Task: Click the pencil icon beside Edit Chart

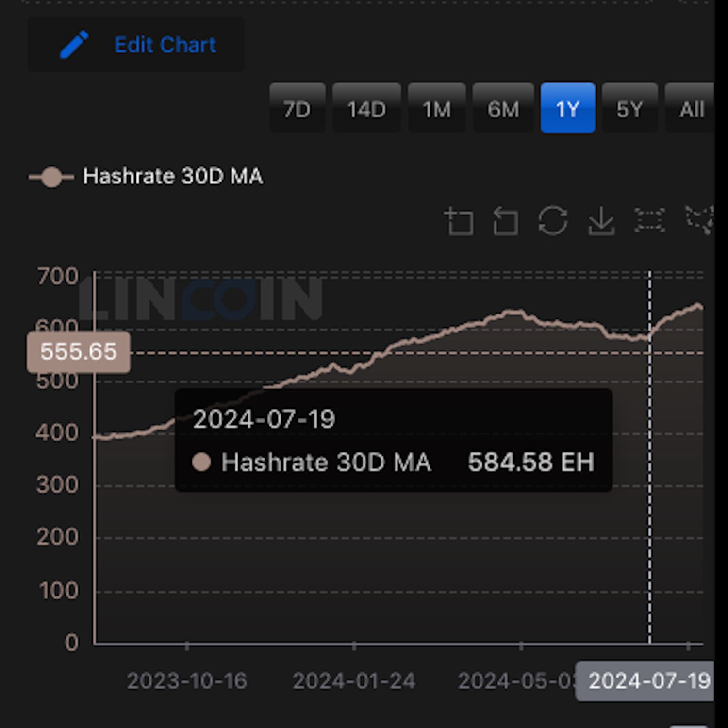Action: point(74,45)
